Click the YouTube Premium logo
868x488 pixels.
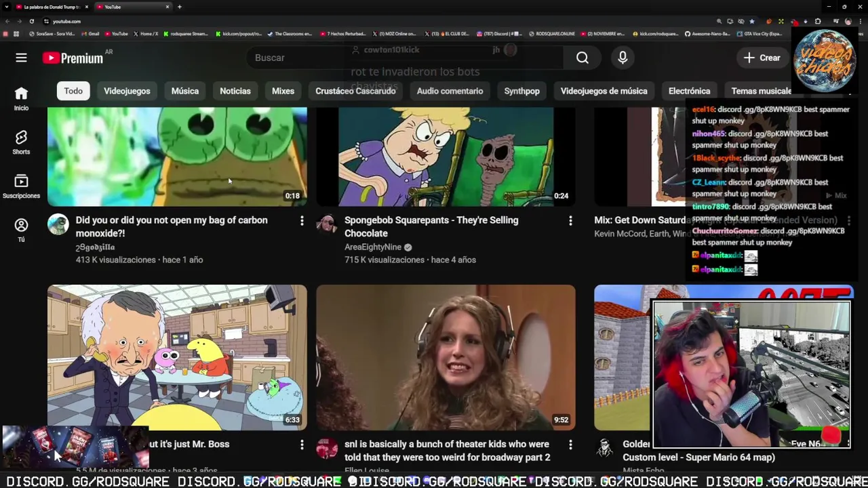coord(73,58)
